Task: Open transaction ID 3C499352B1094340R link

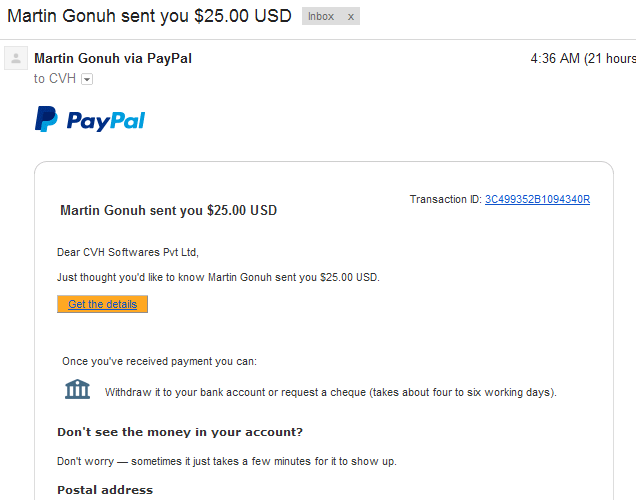Action: pyautogui.click(x=537, y=199)
